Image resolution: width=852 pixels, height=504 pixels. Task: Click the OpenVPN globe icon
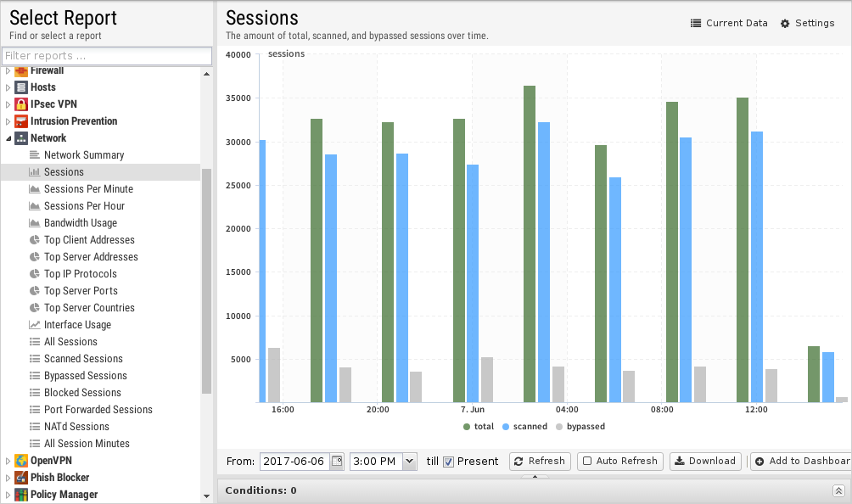(x=20, y=461)
